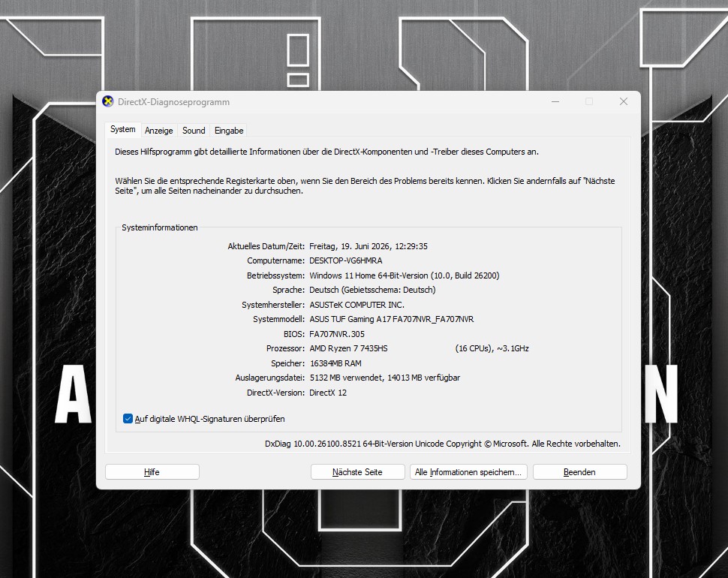728x578 pixels.
Task: Click the greyed-out maximize window icon
Action: click(589, 101)
